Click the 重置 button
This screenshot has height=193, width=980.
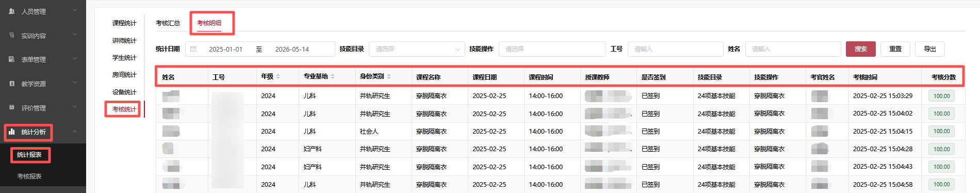coord(895,49)
